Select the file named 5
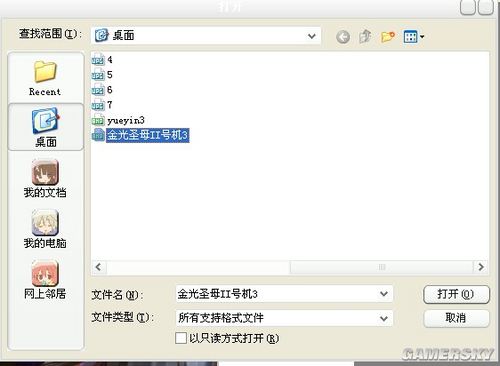 pos(110,75)
